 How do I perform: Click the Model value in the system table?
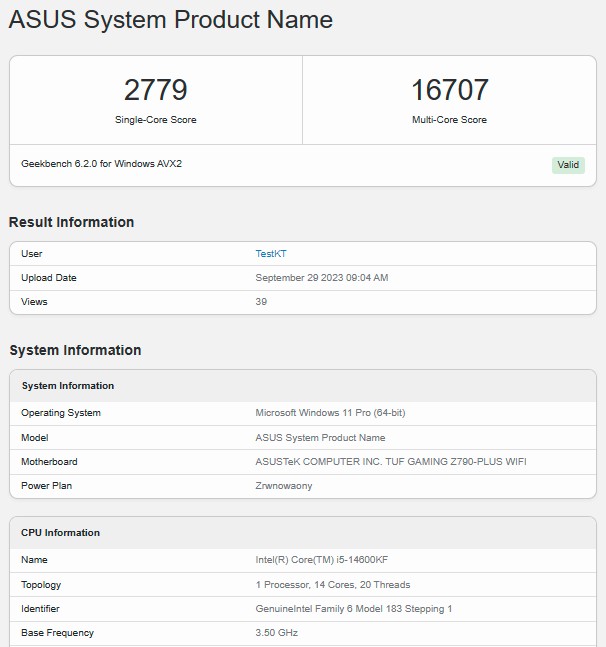320,438
